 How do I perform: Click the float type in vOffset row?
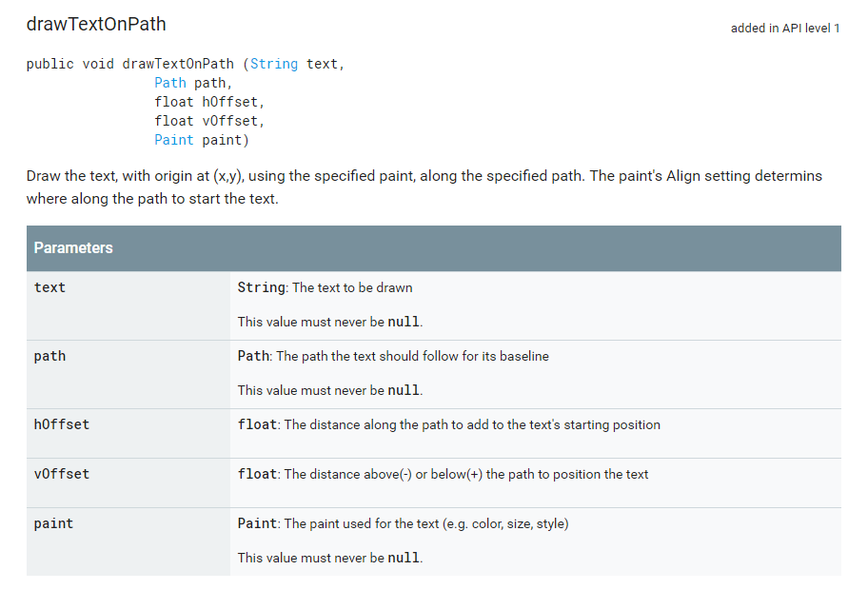click(257, 474)
